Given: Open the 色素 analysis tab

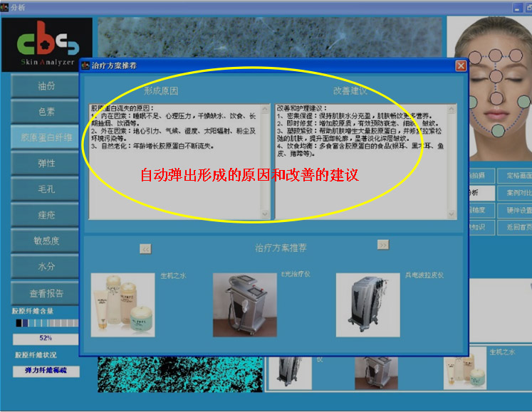Looking at the screenshot, I should point(46,112).
